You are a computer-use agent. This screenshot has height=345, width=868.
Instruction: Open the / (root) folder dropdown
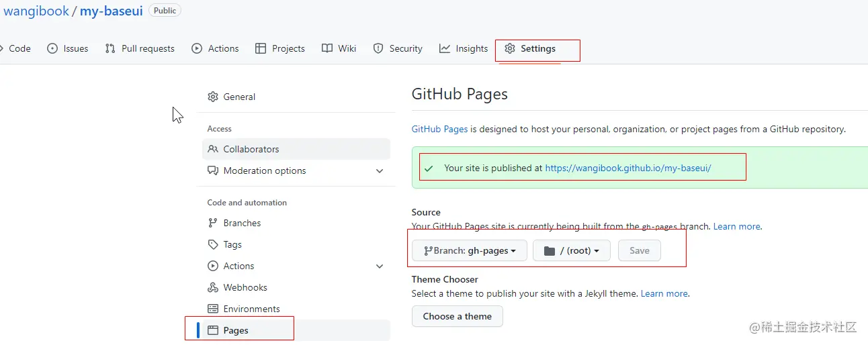tap(572, 250)
